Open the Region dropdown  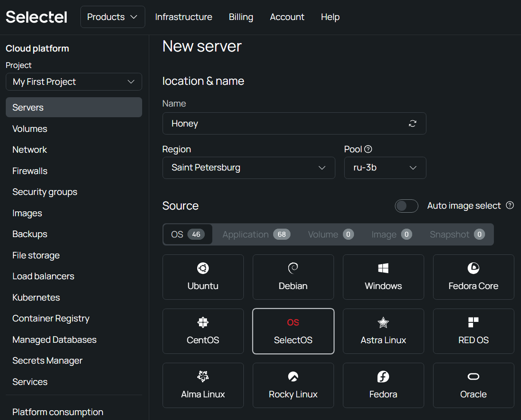(249, 168)
